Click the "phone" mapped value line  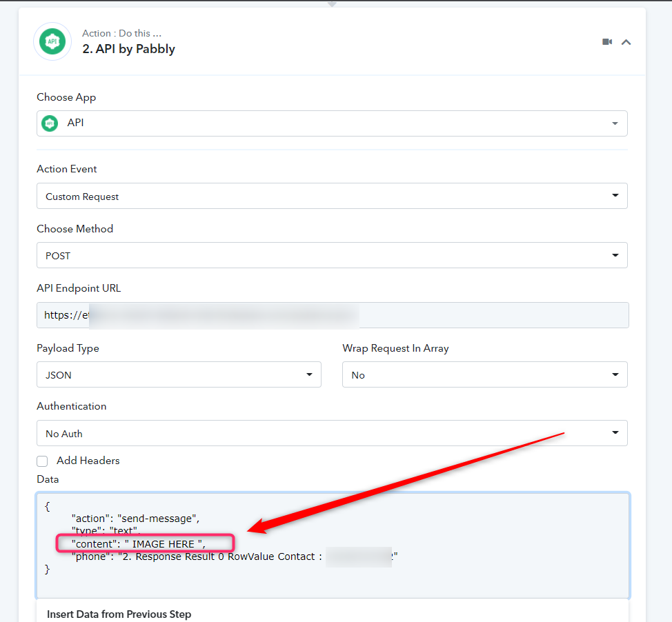coord(235,556)
